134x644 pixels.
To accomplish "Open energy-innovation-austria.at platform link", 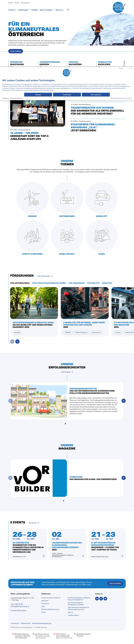I will click(x=51, y=598).
